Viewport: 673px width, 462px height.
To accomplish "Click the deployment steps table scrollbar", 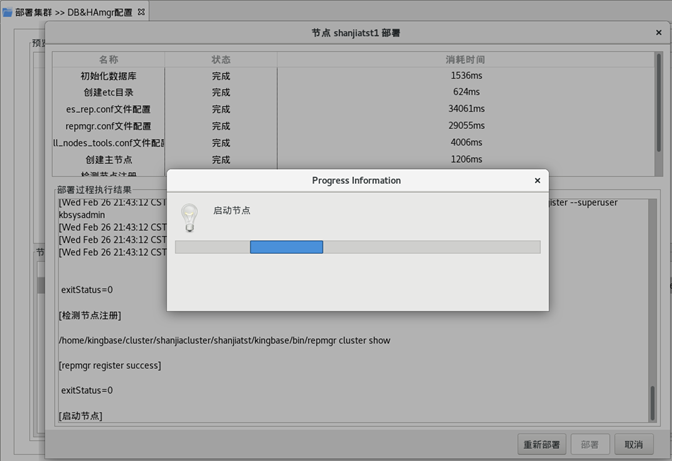I will 658,110.
